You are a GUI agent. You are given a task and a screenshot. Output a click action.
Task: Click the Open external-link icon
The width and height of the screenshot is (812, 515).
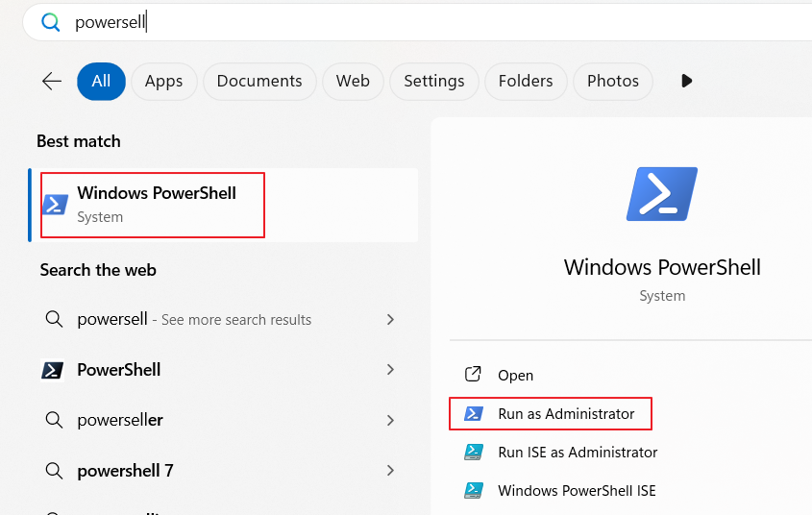[x=473, y=374]
